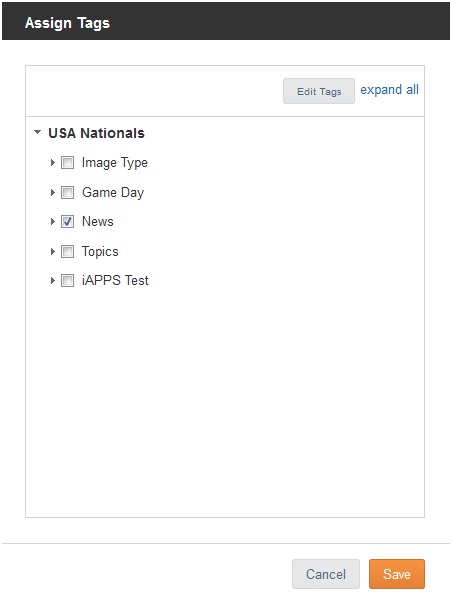This screenshot has height=604, width=452.
Task: Expand the Game Day node arrow
Action: (53, 192)
